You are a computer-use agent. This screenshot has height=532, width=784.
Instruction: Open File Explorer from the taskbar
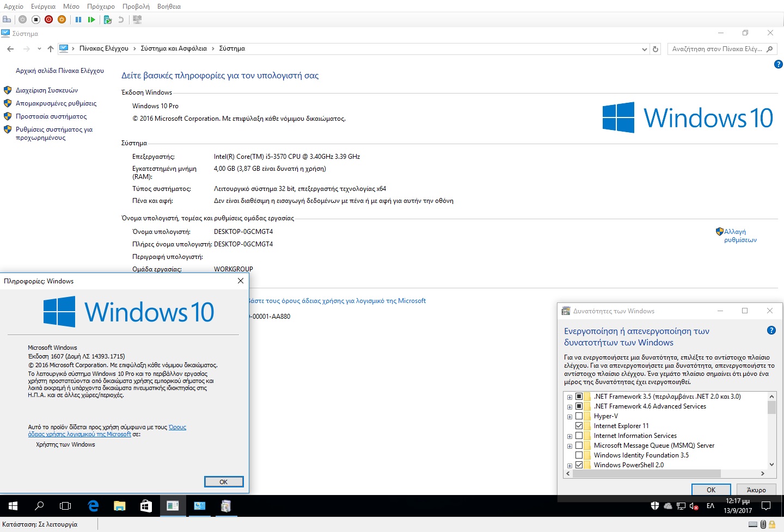point(119,506)
